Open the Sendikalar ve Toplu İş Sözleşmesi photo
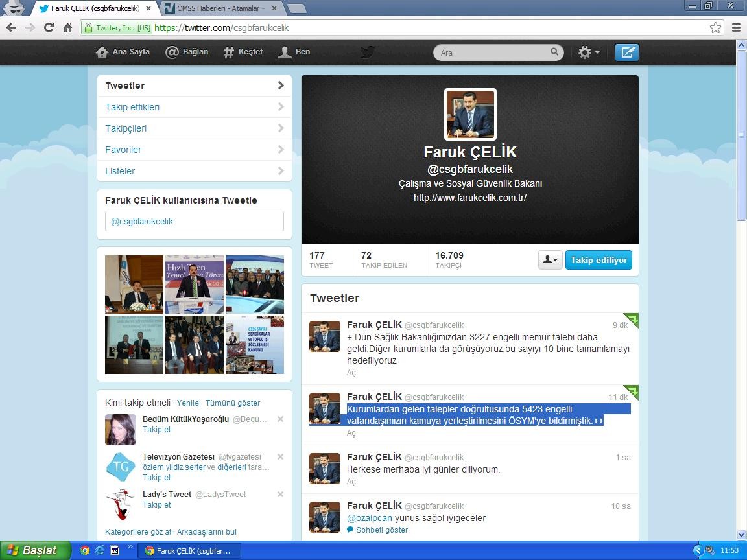 click(x=254, y=345)
